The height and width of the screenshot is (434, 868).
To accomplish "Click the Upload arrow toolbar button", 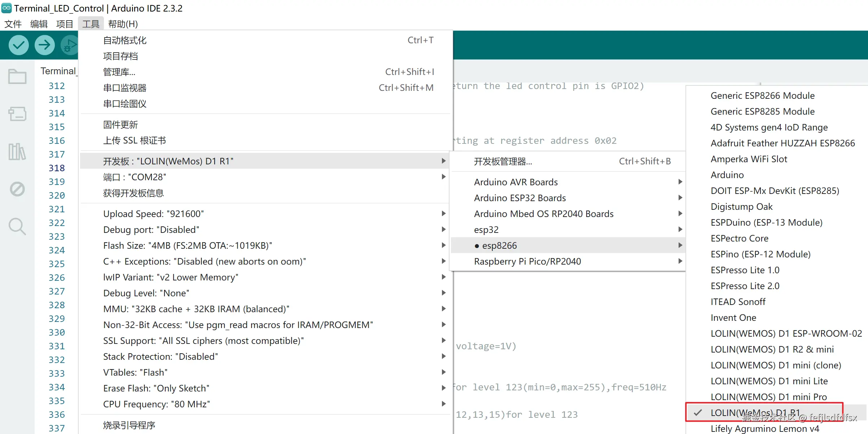I will tap(45, 45).
